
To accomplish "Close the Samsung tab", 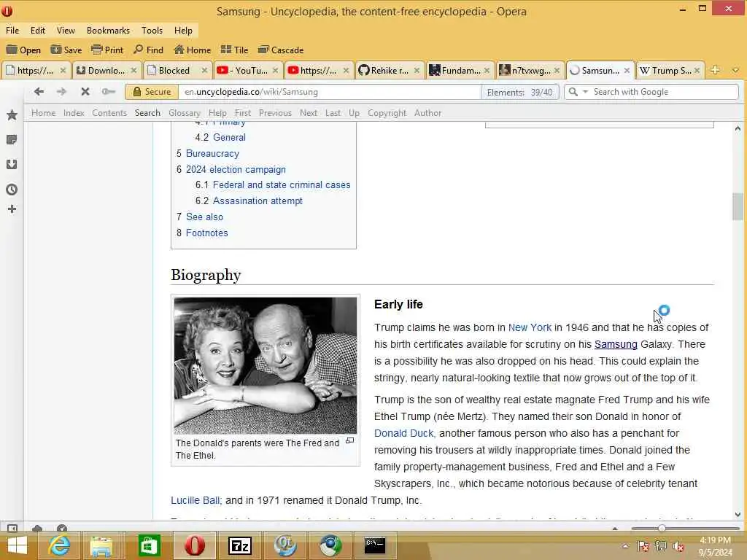I will [x=627, y=71].
